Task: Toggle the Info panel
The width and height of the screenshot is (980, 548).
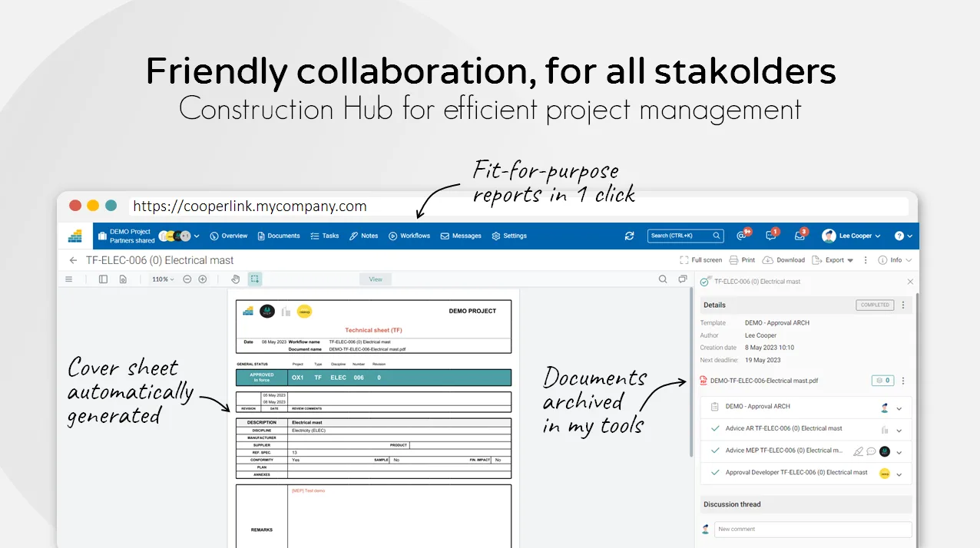Action: click(x=895, y=260)
